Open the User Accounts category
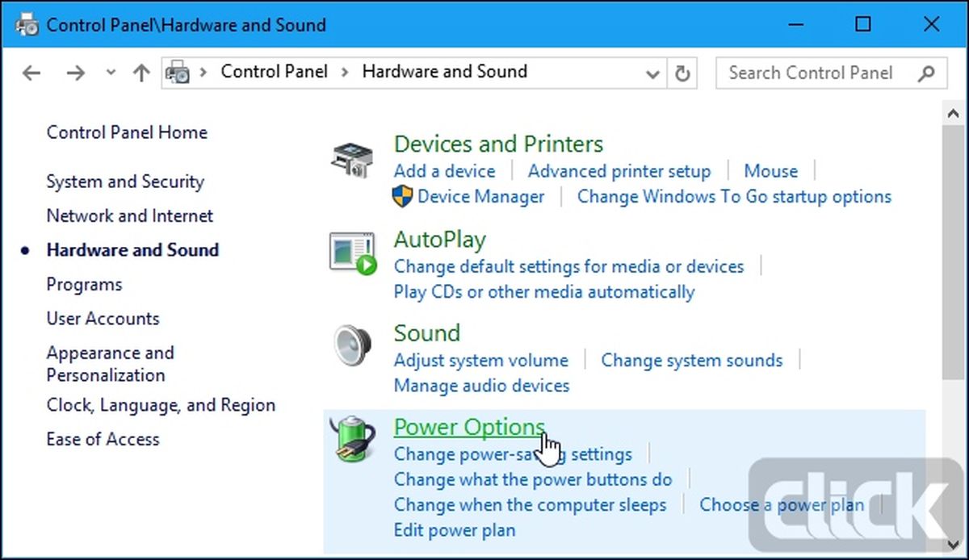The height and width of the screenshot is (560, 969). point(103,319)
